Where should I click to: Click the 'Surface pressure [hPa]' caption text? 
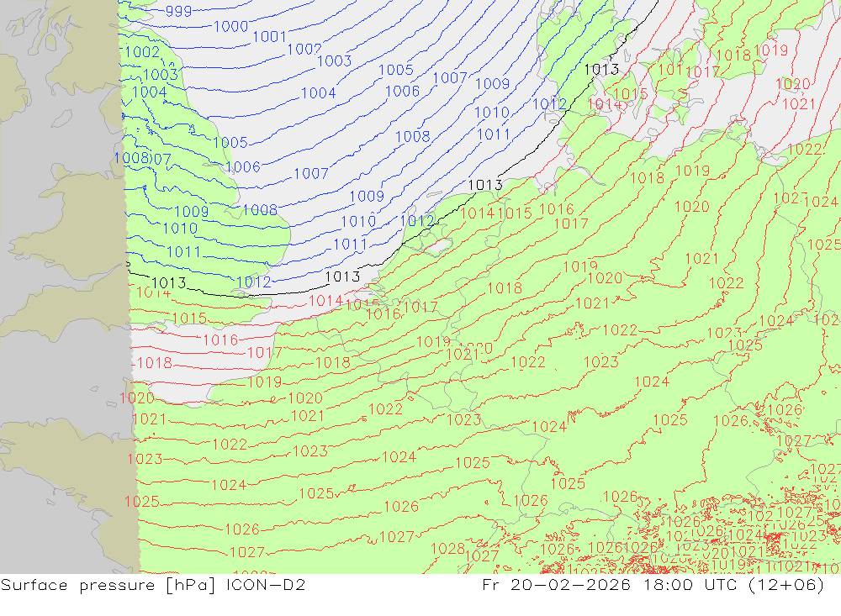click(108, 585)
